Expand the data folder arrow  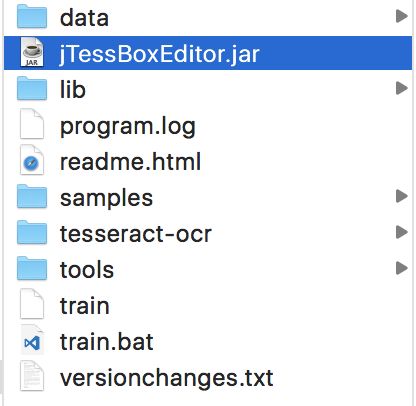point(402,16)
